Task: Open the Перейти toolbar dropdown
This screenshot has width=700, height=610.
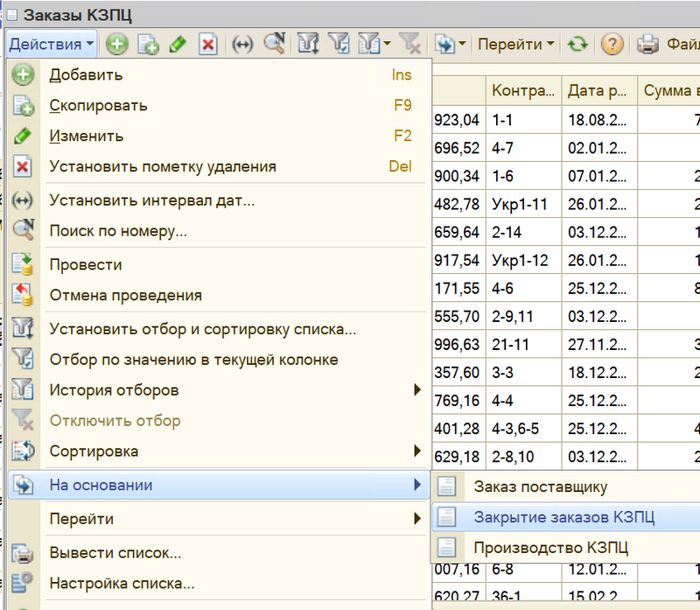Action: pos(515,44)
